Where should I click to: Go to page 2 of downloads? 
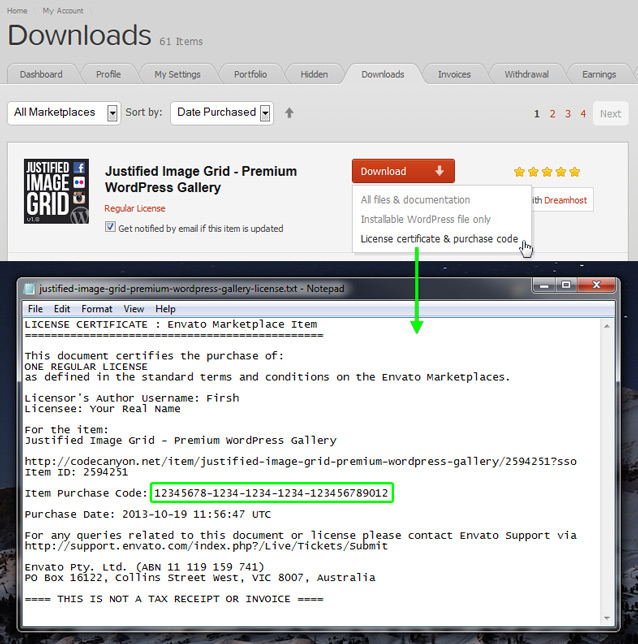pos(552,114)
